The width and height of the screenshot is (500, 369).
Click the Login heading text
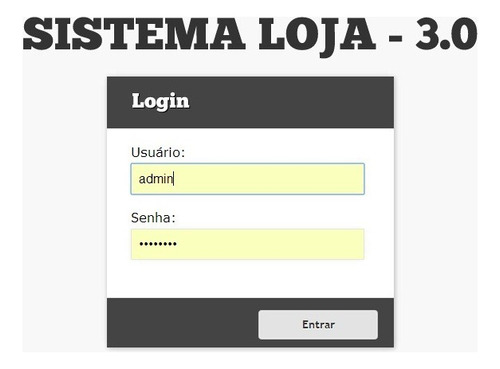coord(160,101)
